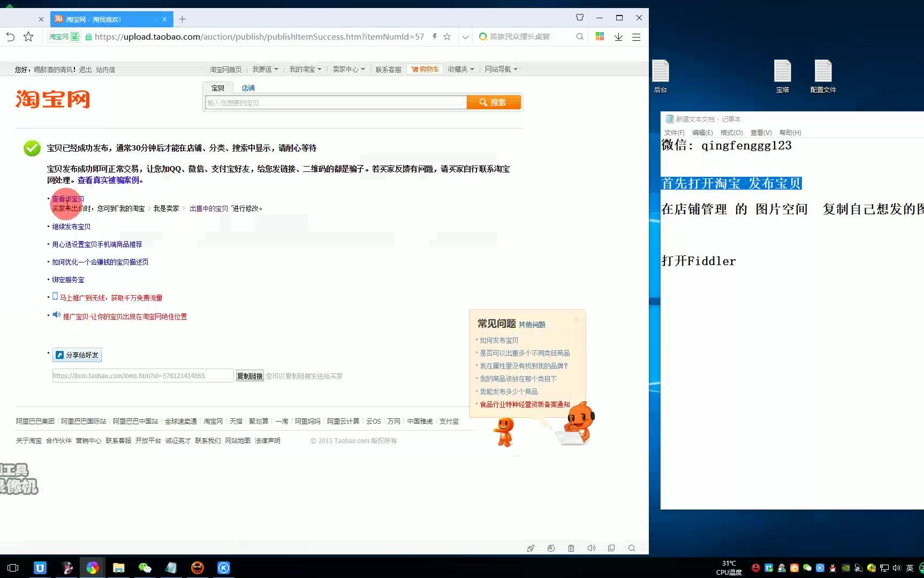
Task: Click the Task View taskbar button
Action: pos(13,568)
